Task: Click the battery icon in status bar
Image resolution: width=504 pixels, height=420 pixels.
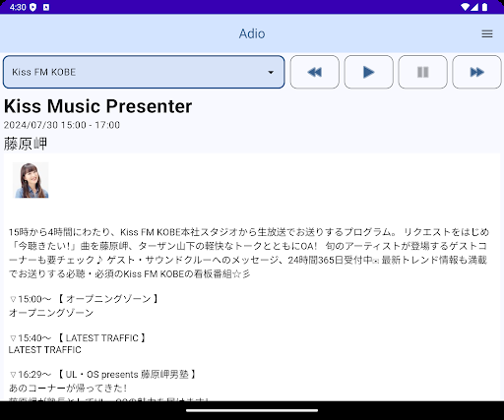Action: 484,7
